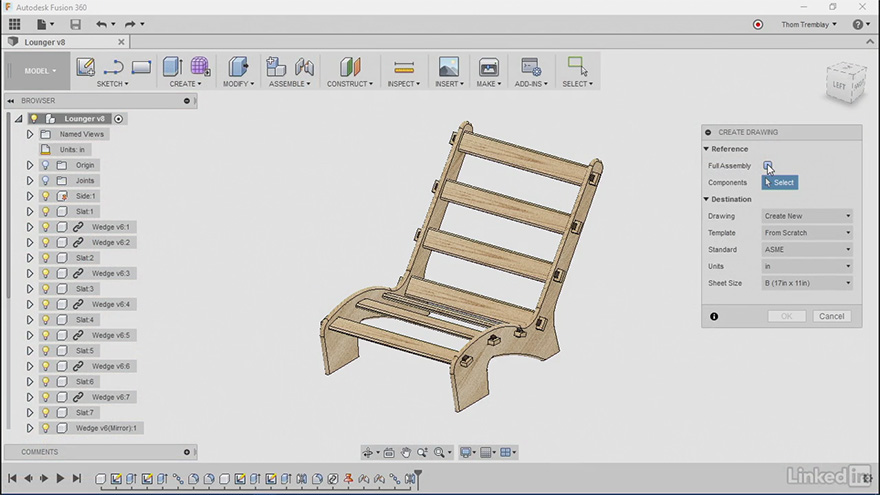The height and width of the screenshot is (495, 880).
Task: Open Display Settings icon
Action: tap(465, 452)
